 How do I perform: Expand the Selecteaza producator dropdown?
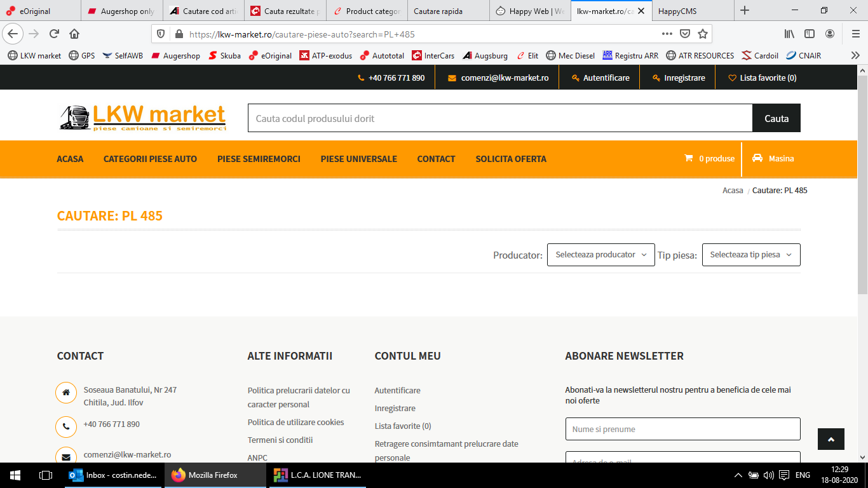tap(601, 255)
